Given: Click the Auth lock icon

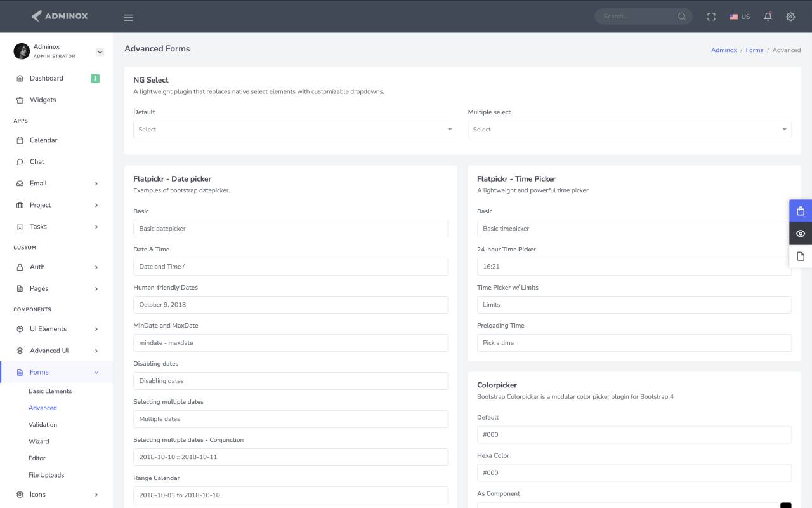Looking at the screenshot, I should tap(20, 267).
